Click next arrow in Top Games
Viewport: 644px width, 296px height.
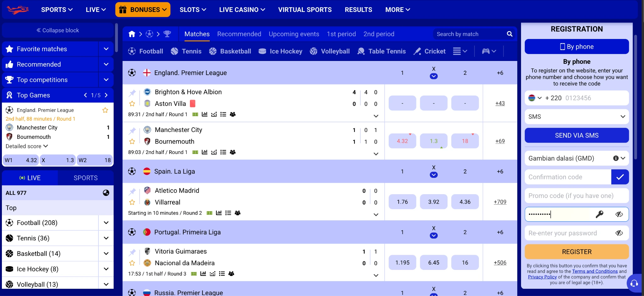pos(106,95)
